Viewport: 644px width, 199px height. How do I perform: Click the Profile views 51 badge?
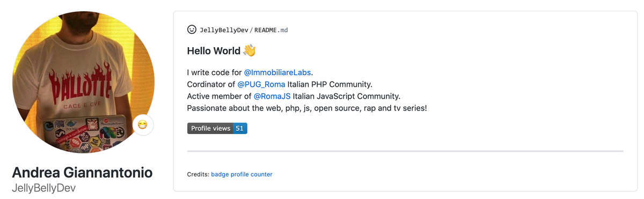[x=217, y=129]
